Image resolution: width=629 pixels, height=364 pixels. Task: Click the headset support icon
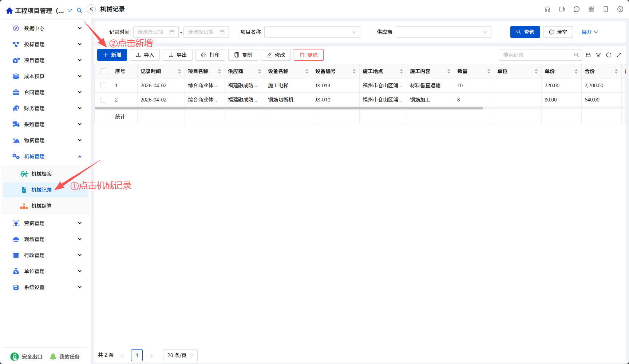[547, 9]
